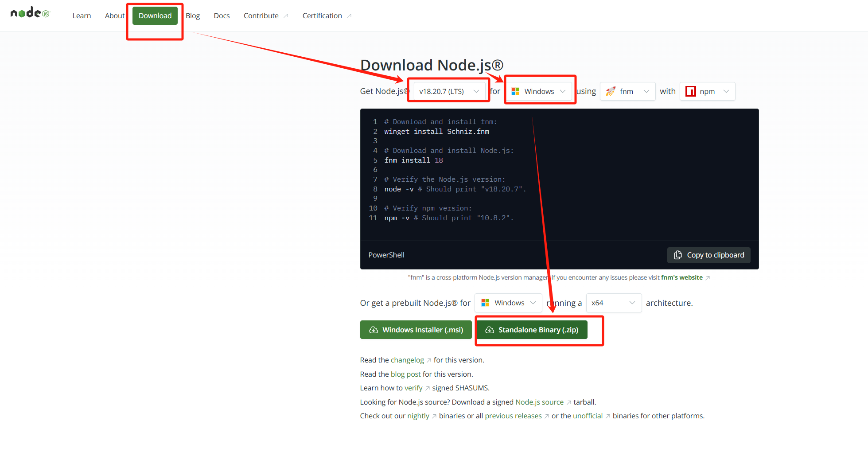Click the fnm rocket icon
Viewport: 868px width, 456px height.
(611, 91)
